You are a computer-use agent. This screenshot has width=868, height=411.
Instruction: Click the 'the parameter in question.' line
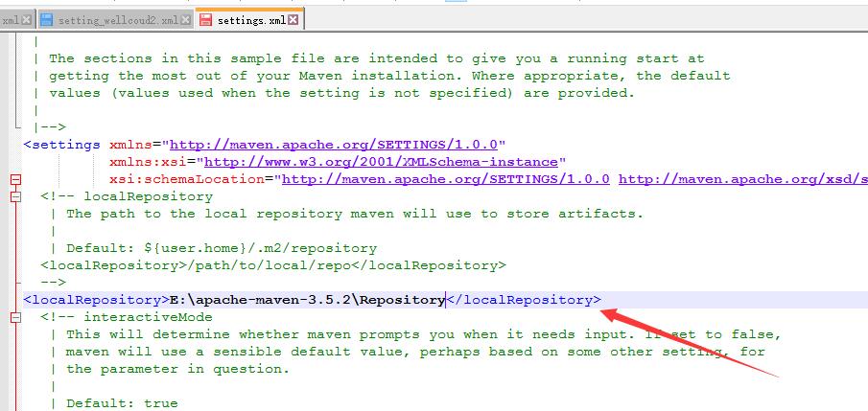pos(170,369)
